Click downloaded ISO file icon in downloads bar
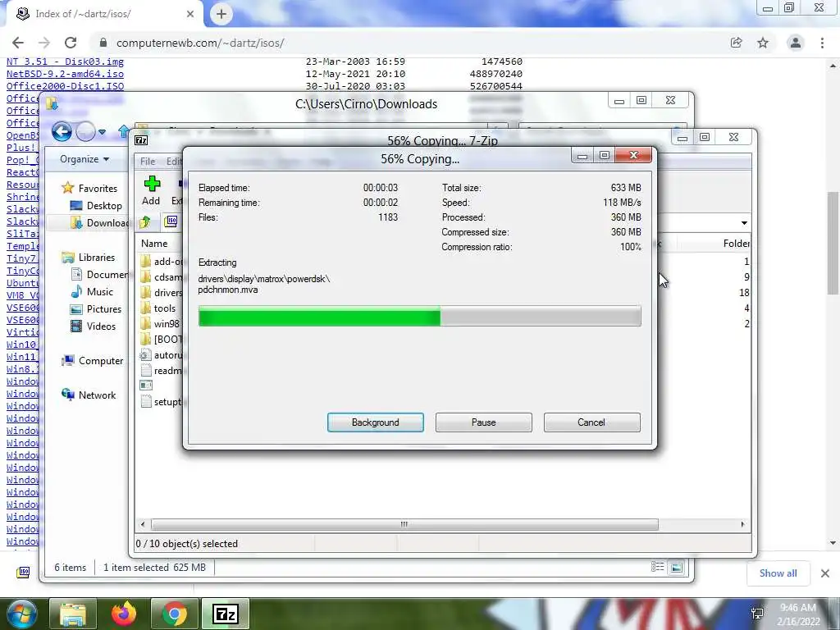The image size is (840, 630). pos(23,573)
